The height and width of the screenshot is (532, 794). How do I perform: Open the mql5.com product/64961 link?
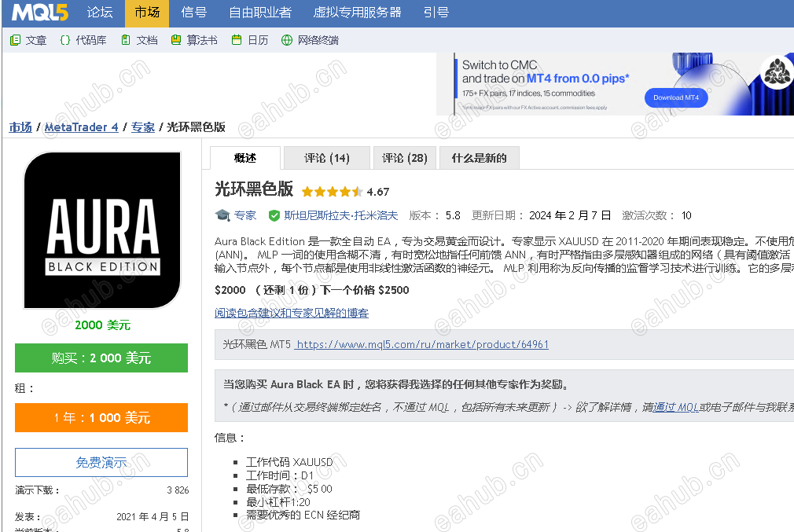[422, 344]
